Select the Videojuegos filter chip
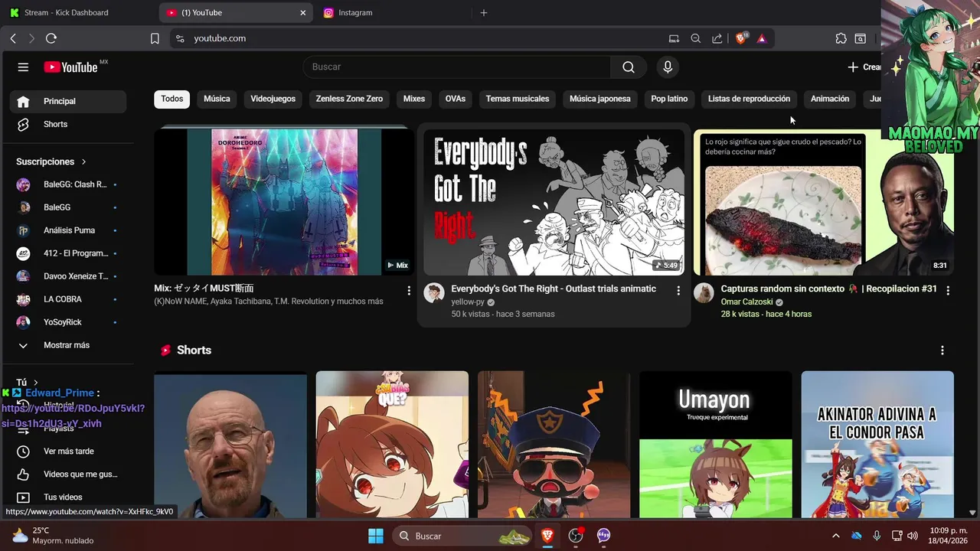 (x=273, y=99)
